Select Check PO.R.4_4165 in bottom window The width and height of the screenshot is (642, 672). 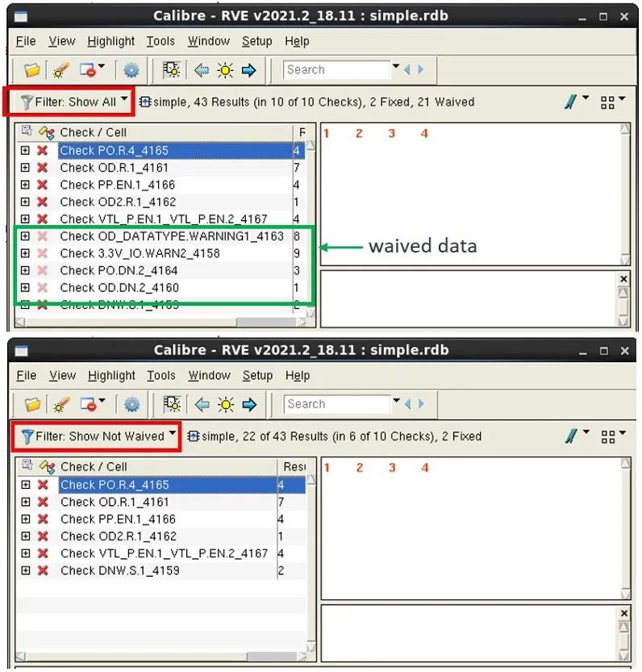pyautogui.click(x=161, y=485)
